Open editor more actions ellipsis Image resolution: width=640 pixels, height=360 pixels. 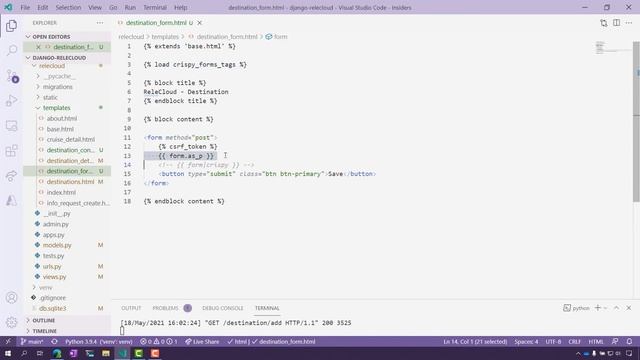coord(629,23)
